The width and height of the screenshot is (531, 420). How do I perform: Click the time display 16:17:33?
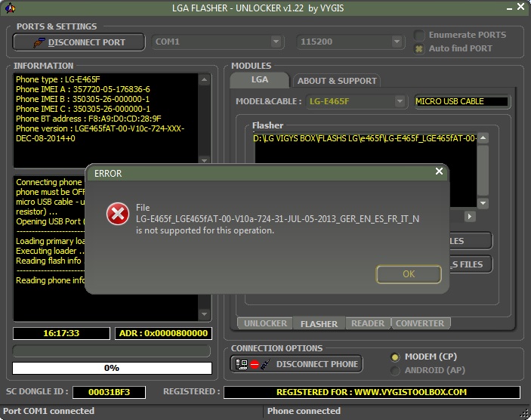pos(61,333)
